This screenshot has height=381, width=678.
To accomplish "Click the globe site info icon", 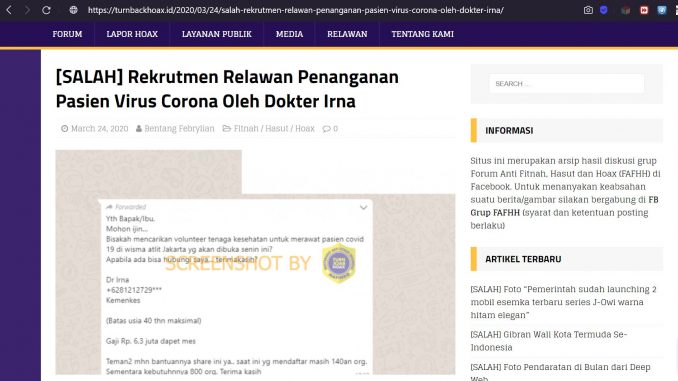I will point(74,10).
